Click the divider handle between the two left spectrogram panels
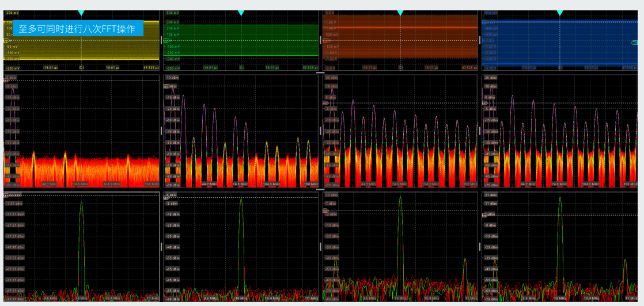The width and height of the screenshot is (644, 306). pyautogui.click(x=161, y=131)
